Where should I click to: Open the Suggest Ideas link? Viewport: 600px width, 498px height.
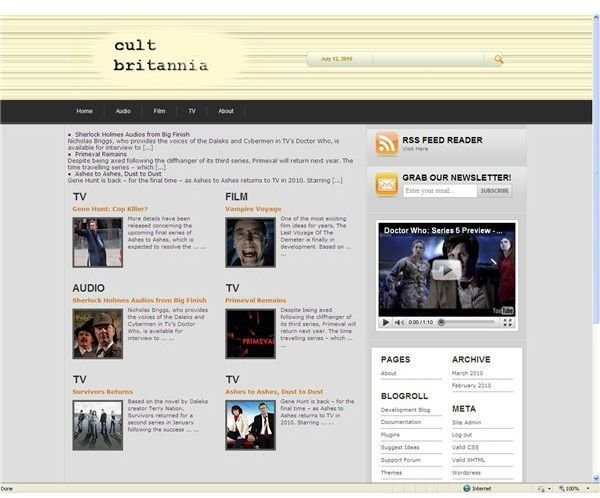point(400,447)
